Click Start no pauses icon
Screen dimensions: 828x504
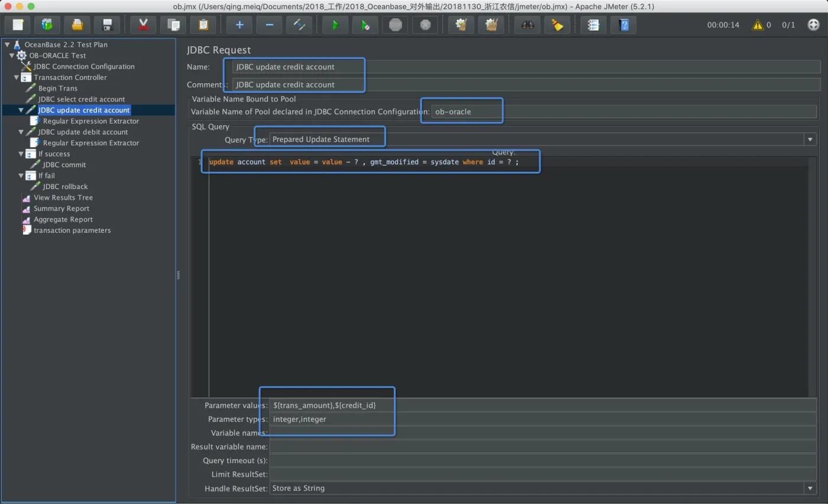366,25
